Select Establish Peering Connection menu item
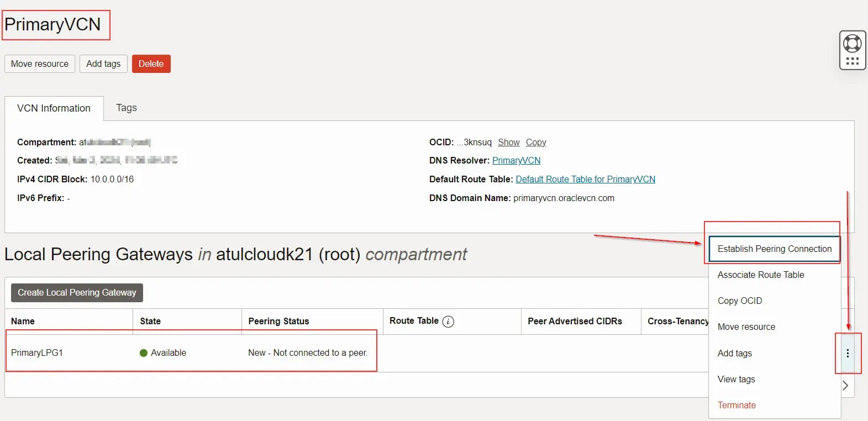 pyautogui.click(x=774, y=249)
